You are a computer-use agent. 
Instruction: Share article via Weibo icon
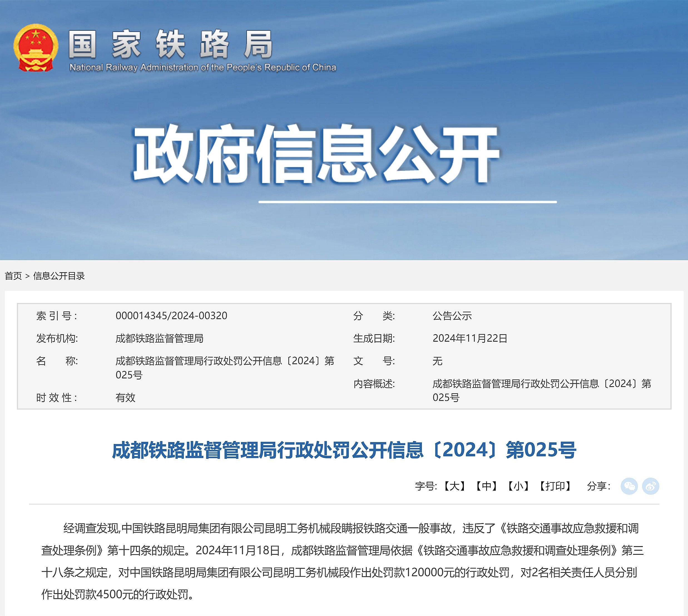click(x=650, y=486)
